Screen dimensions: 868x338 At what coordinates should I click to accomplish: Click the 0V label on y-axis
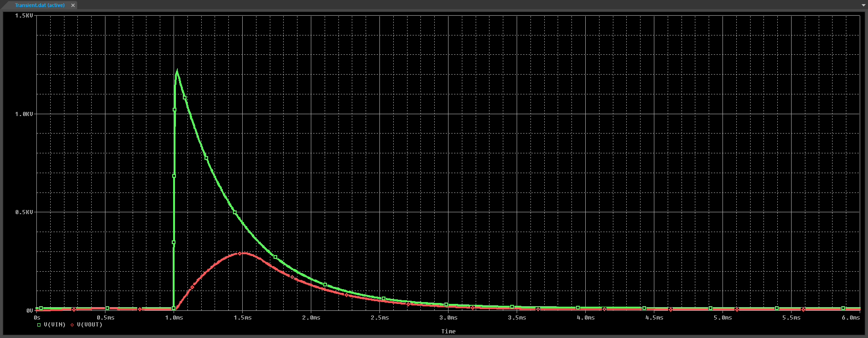[x=29, y=311]
